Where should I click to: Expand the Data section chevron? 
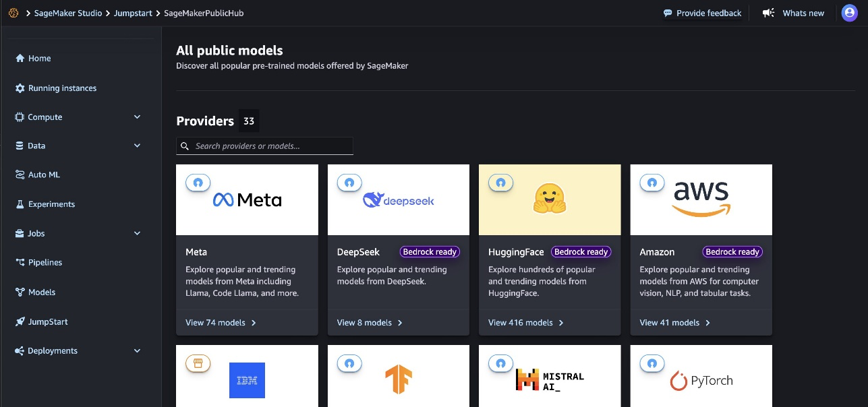click(138, 146)
